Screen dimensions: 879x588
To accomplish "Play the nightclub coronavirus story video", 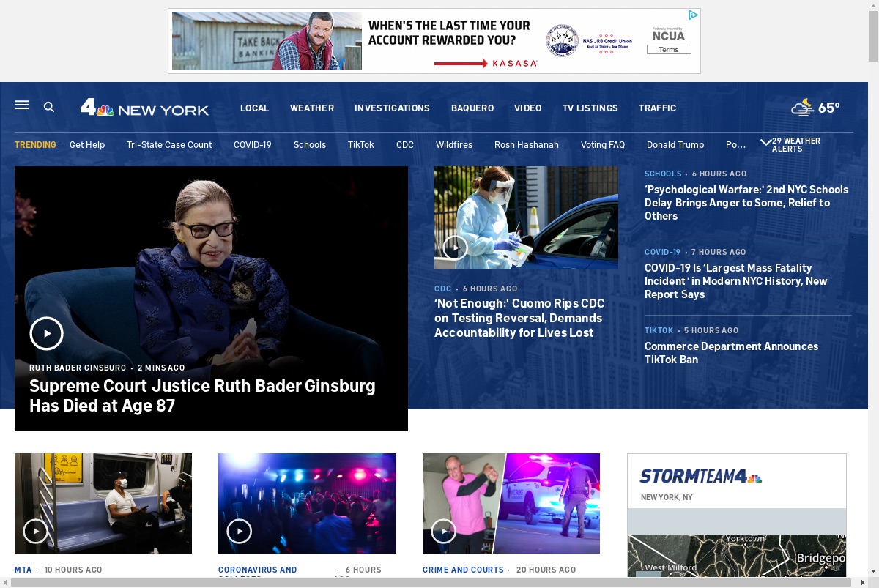I will (x=239, y=530).
